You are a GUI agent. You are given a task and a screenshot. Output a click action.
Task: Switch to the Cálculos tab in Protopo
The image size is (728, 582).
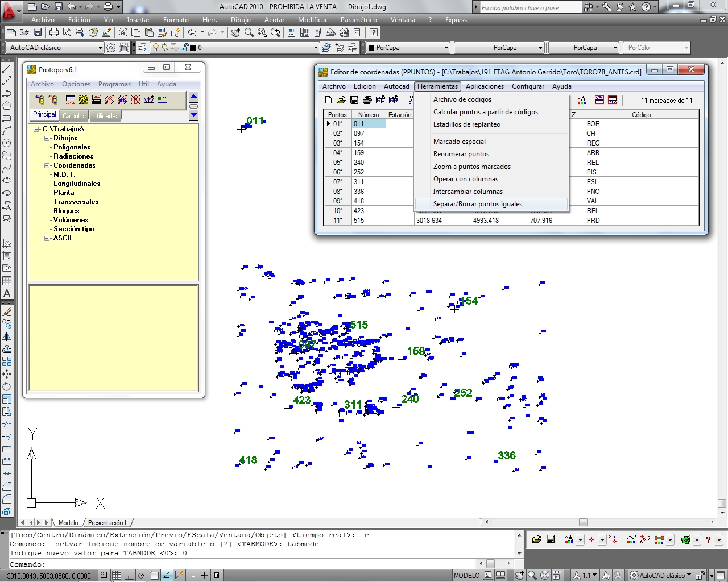[74, 116]
